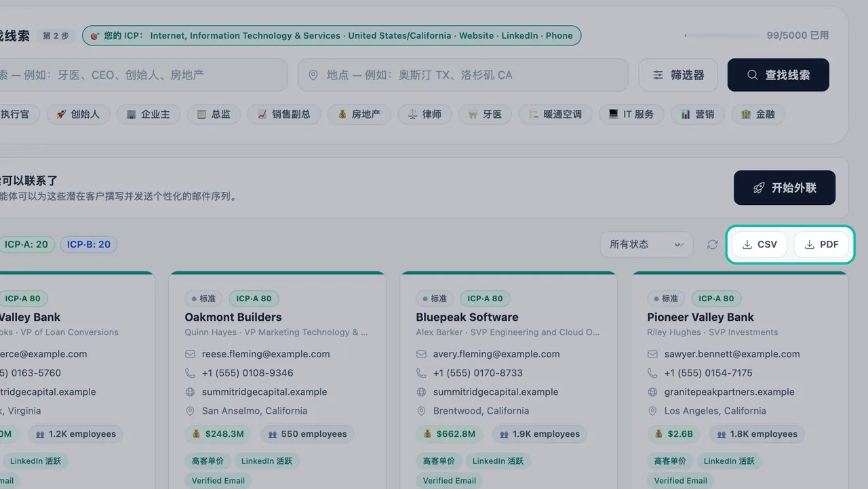The image size is (868, 489).
Task: Filter by the ICP·B: 20 chip
Action: (89, 245)
